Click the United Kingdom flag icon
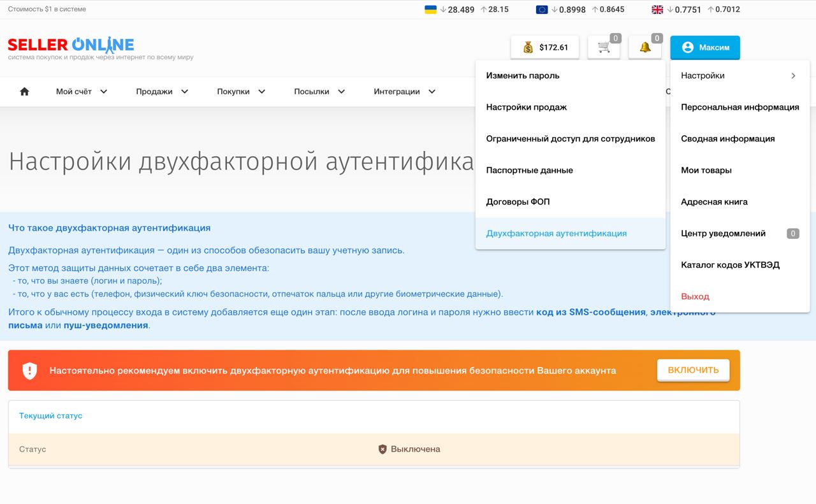816x504 pixels. pyautogui.click(x=657, y=10)
